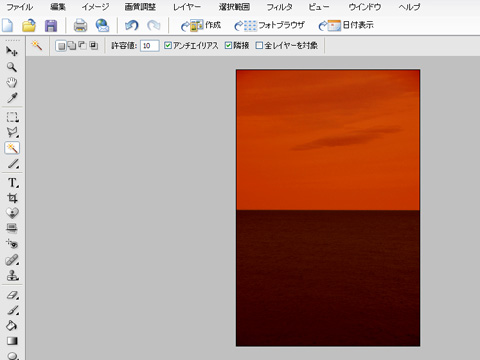The height and width of the screenshot is (360, 480).
Task: Select the Polygonal Lasso tool
Action: click(12, 132)
